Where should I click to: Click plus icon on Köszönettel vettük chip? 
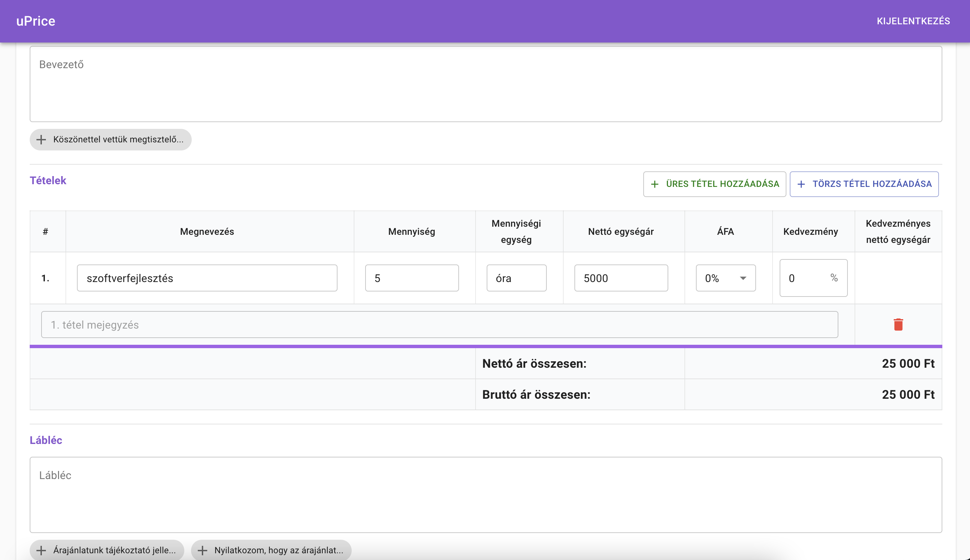coord(41,140)
